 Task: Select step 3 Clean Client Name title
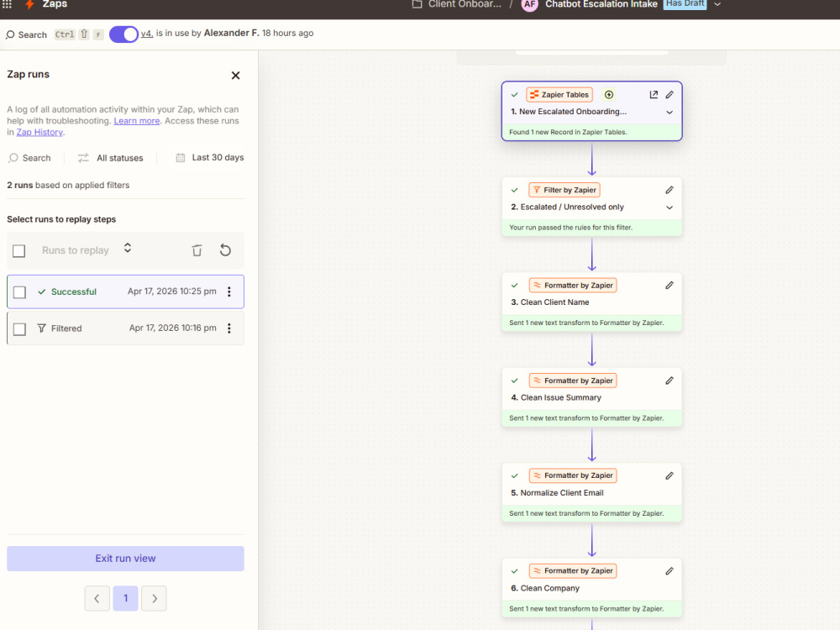550,302
